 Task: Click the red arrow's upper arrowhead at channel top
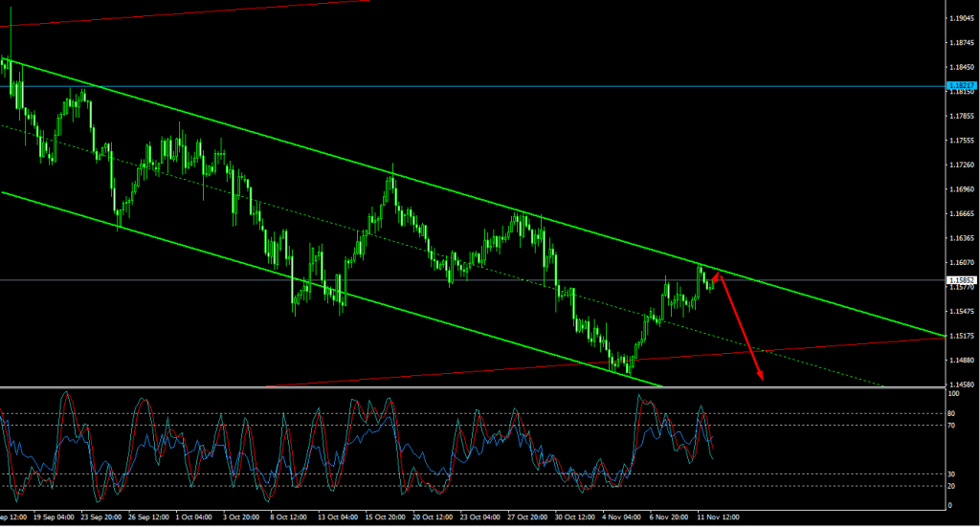(x=719, y=276)
